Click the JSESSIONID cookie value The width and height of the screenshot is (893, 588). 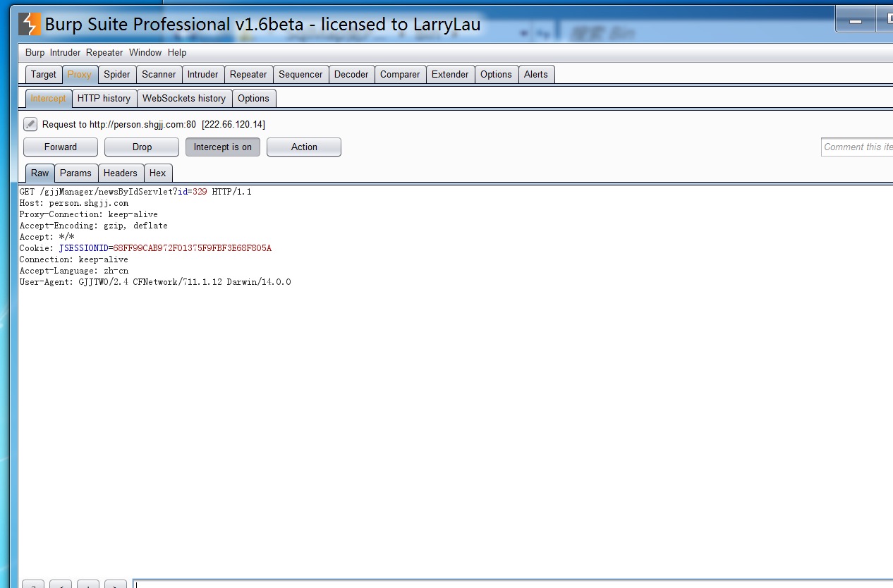(193, 248)
